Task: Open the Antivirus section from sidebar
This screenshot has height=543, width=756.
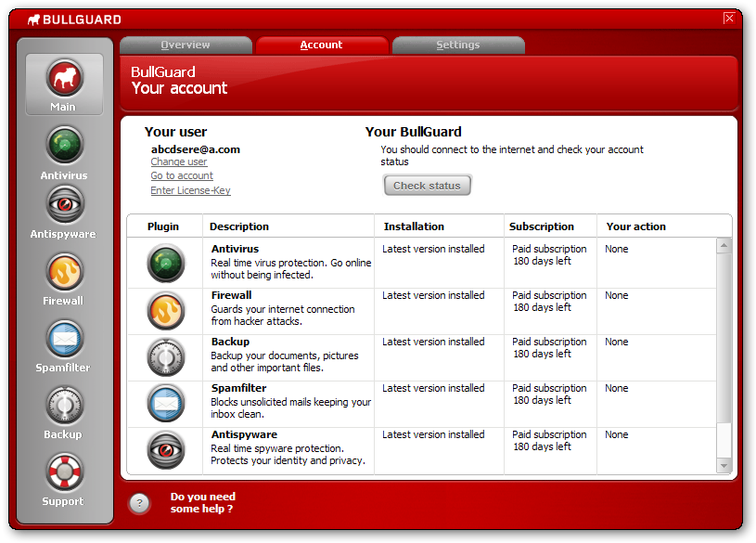Action: (63, 145)
